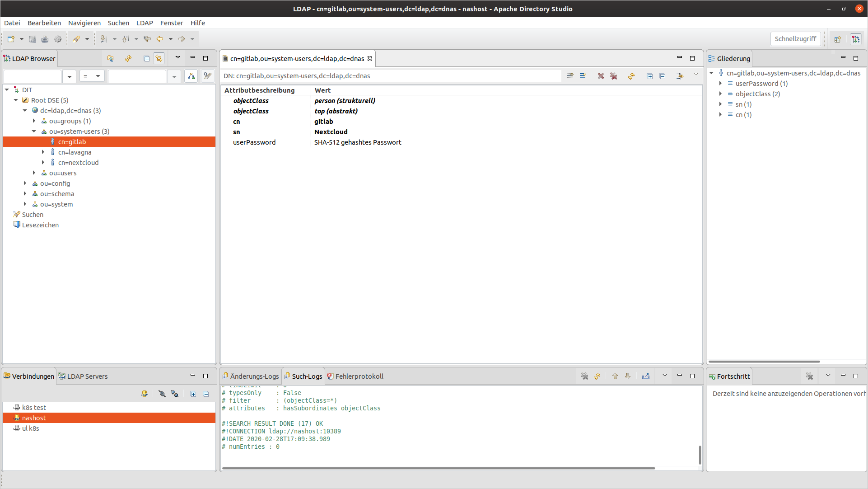Collapse all entries in the LDAP Browser
This screenshot has width=868, height=489.
pyautogui.click(x=146, y=58)
